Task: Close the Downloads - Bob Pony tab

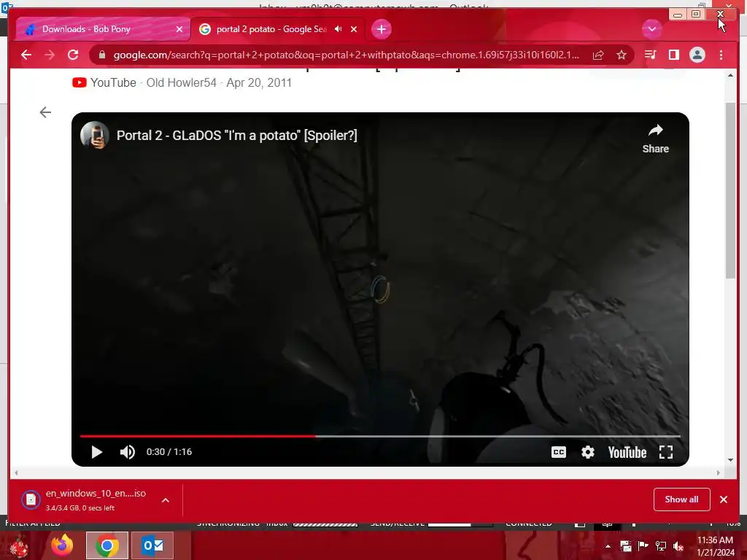Action: point(179,29)
